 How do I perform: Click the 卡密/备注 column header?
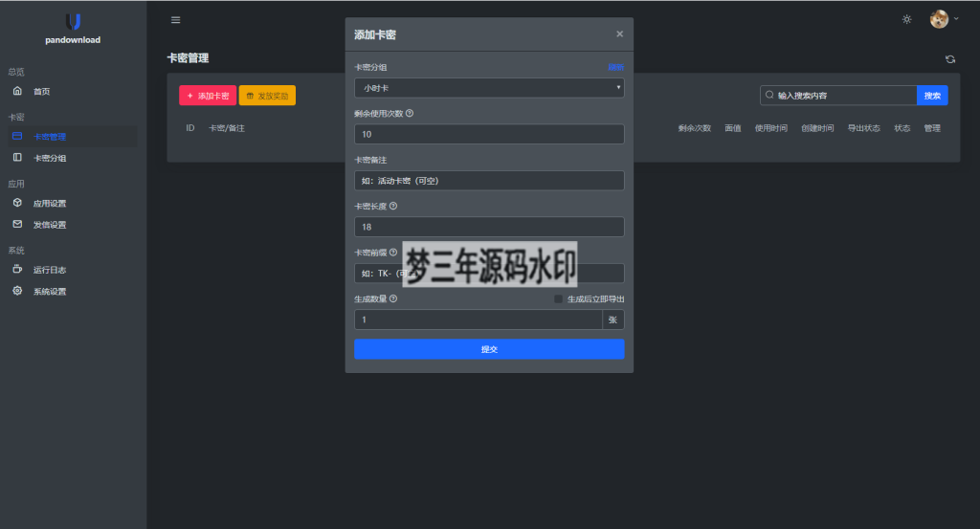(226, 128)
